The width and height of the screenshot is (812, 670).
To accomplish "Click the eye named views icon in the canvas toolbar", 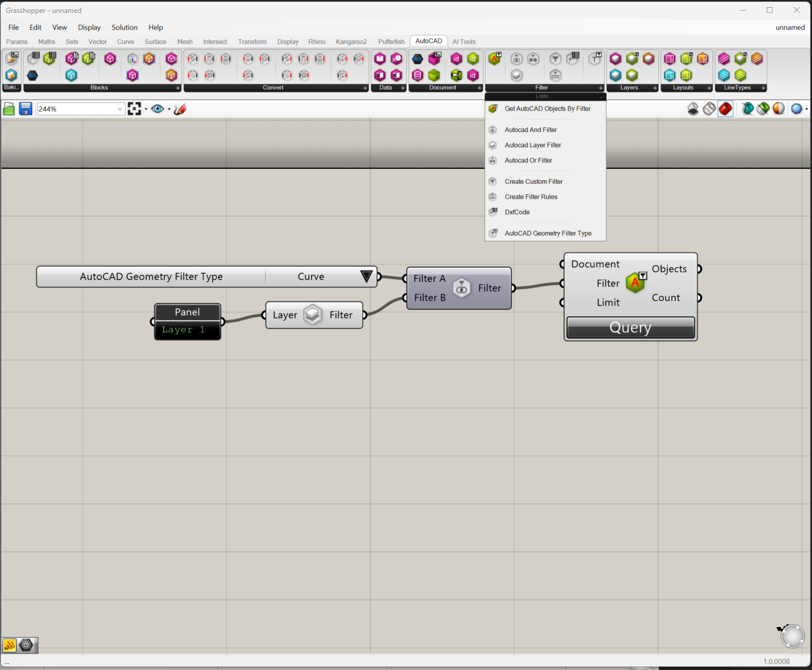I will click(157, 109).
